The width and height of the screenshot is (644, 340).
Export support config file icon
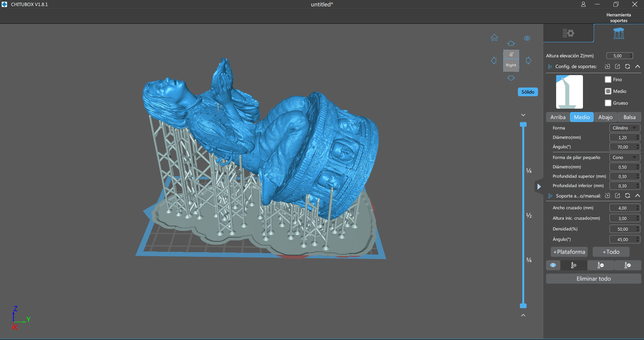coord(618,66)
